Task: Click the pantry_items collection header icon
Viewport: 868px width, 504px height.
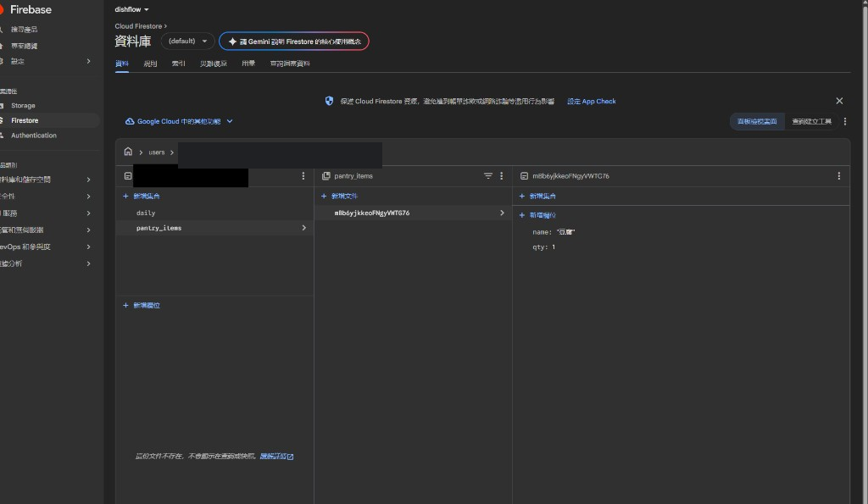Action: (x=326, y=176)
